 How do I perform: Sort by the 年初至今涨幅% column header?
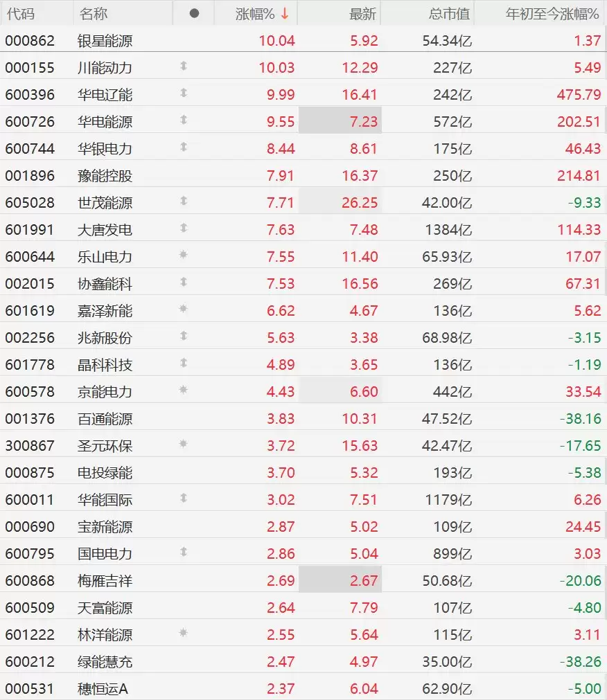pos(552,14)
